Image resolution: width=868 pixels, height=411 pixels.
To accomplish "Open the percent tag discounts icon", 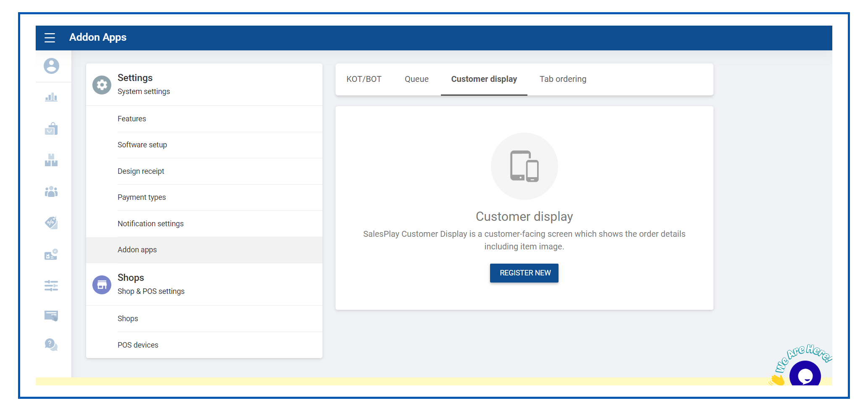I will tap(51, 223).
